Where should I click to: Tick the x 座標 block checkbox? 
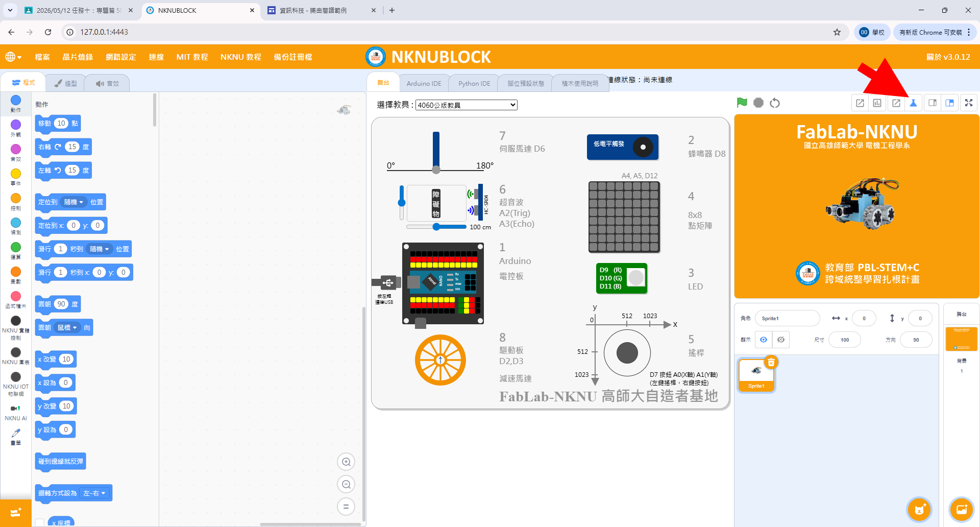pyautogui.click(x=39, y=522)
